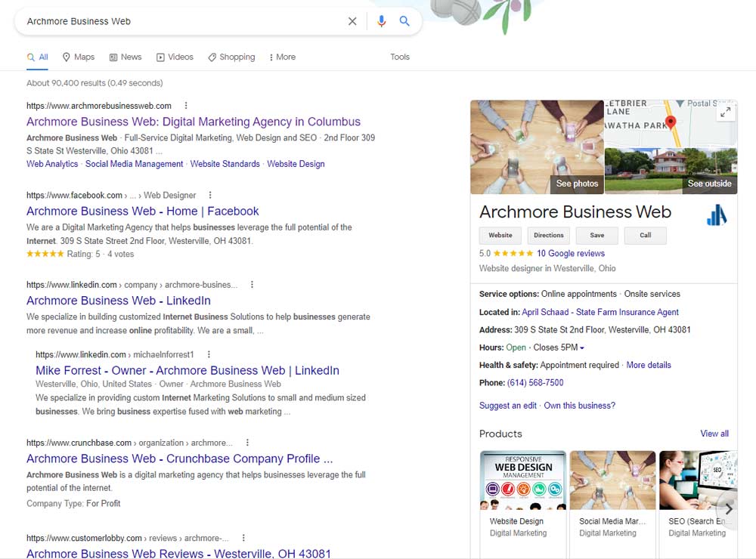Open Archmore Business Web - LinkedIn result
756x559 pixels.
pos(119,301)
